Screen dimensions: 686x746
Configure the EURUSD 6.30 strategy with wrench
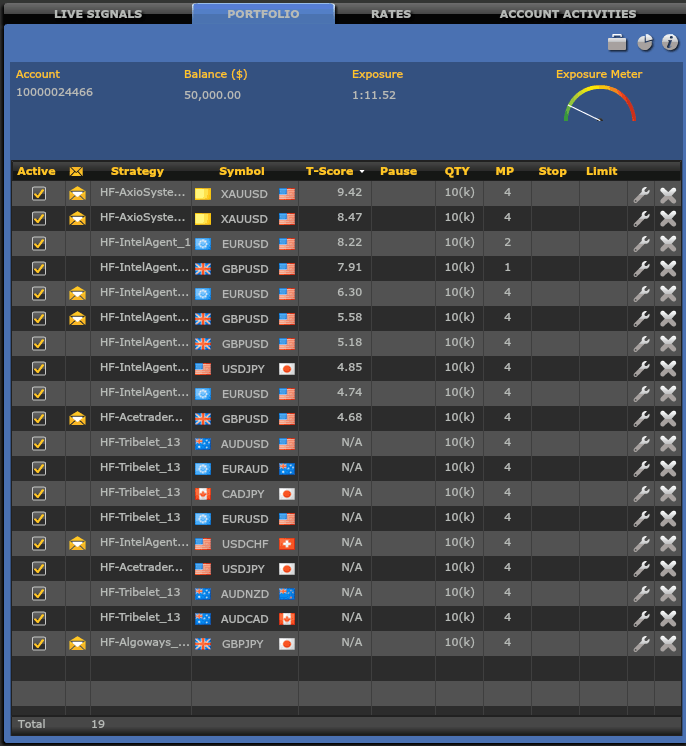click(641, 294)
